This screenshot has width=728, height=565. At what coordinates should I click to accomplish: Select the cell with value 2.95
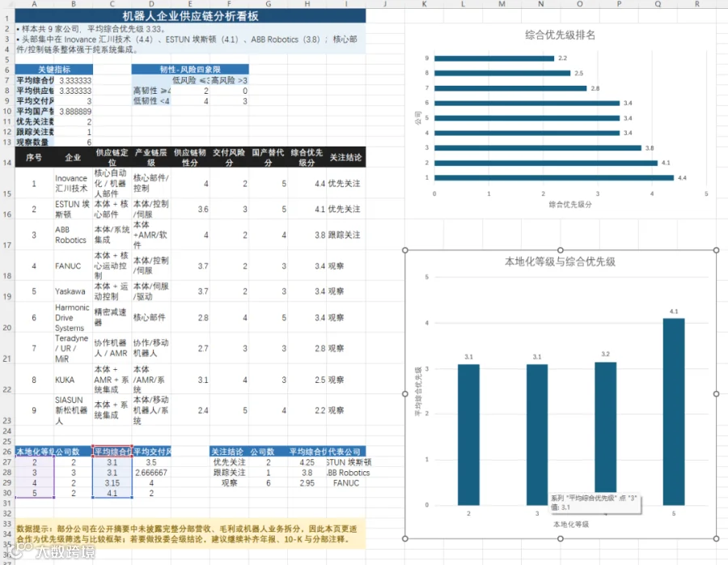click(307, 482)
